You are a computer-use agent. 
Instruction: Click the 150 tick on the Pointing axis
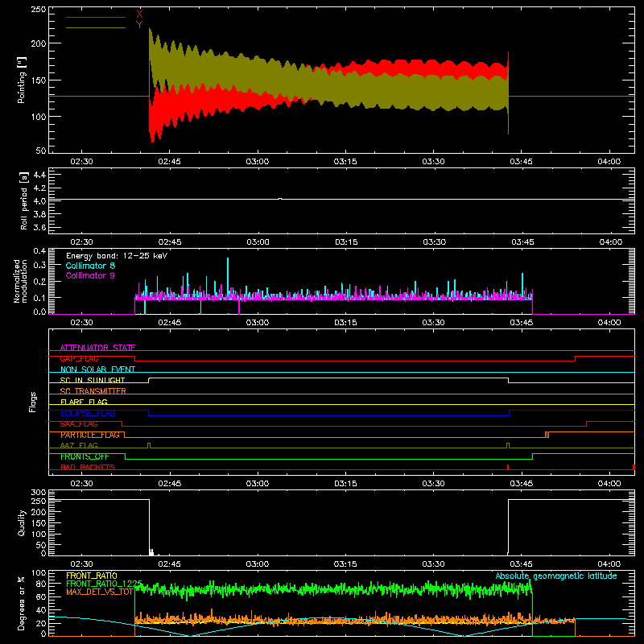39,80
